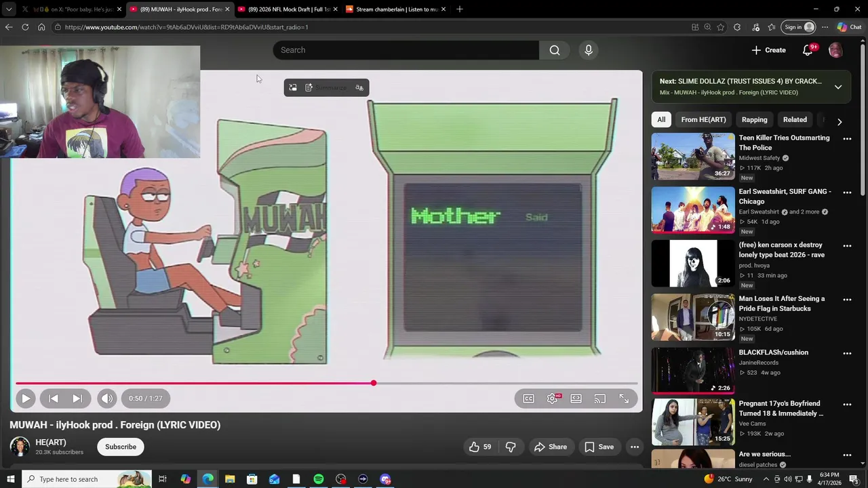Open the Windows Start menu
868x488 pixels.
[x=10, y=479]
